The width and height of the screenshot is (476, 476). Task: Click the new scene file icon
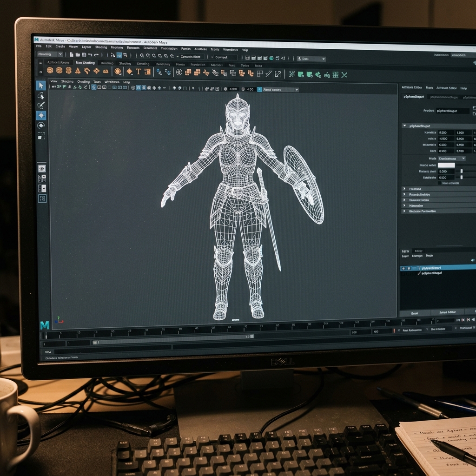[72, 55]
